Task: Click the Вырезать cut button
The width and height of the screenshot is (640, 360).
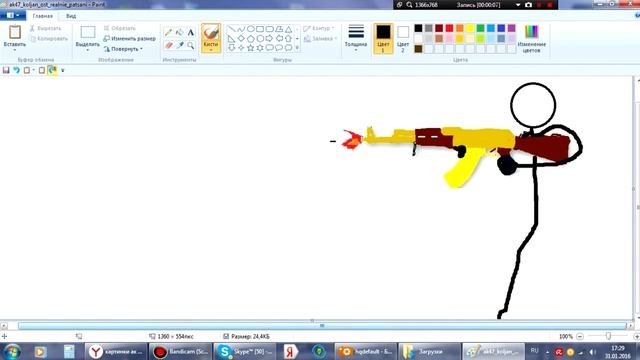Action: pos(45,28)
